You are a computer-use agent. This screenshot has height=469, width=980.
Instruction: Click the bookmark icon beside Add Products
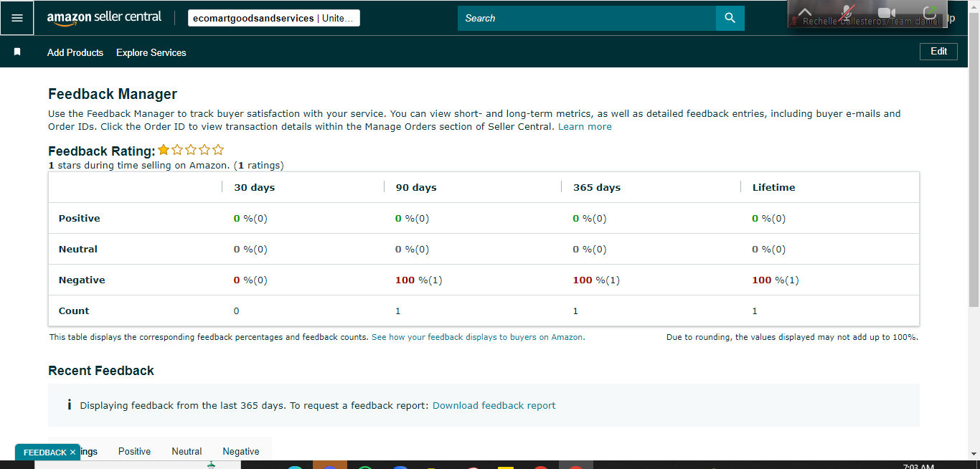pos(17,52)
